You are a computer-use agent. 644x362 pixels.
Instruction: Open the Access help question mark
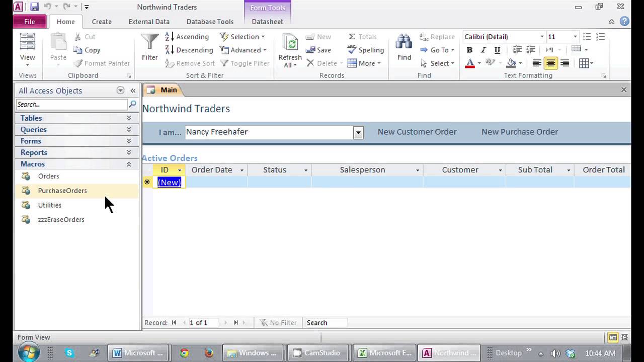point(624,22)
